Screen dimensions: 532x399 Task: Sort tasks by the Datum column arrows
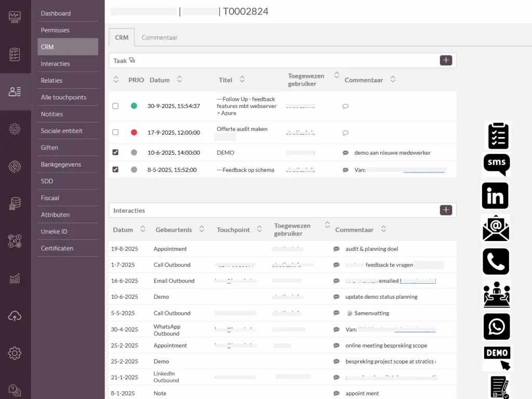tap(179, 79)
